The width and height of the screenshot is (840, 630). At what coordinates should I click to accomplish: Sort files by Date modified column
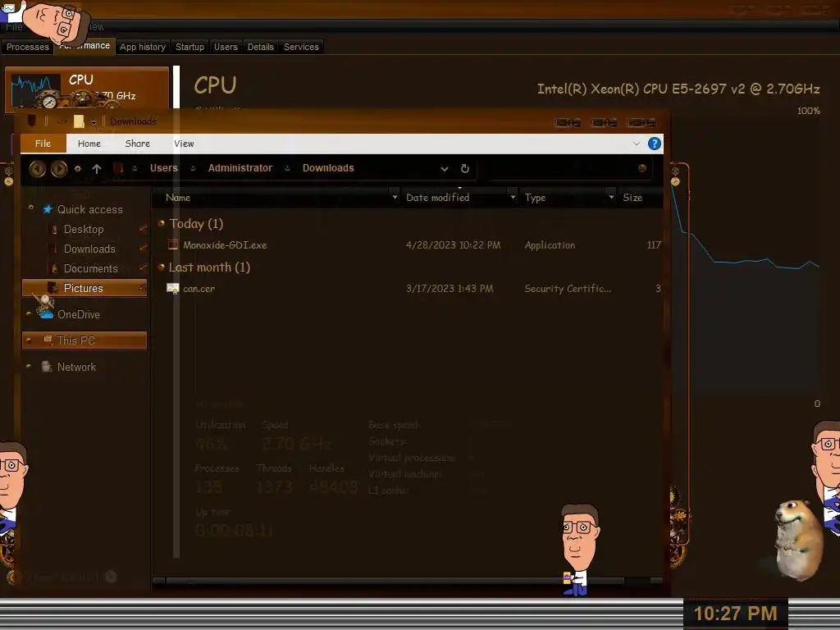coord(438,198)
